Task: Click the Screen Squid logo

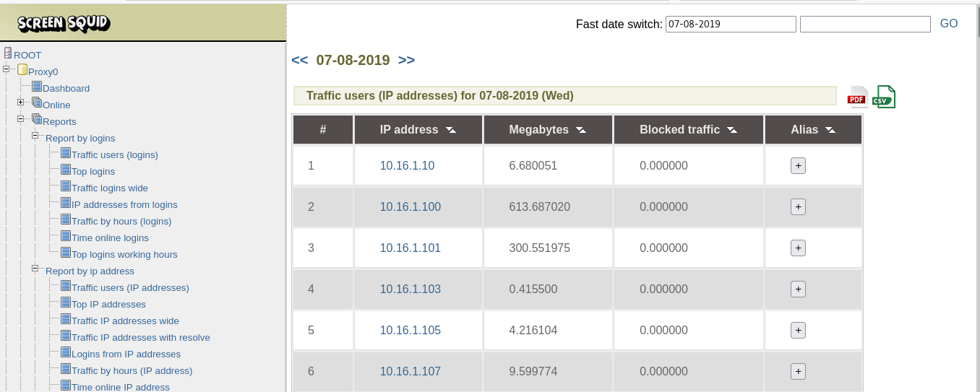Action: pos(64,24)
